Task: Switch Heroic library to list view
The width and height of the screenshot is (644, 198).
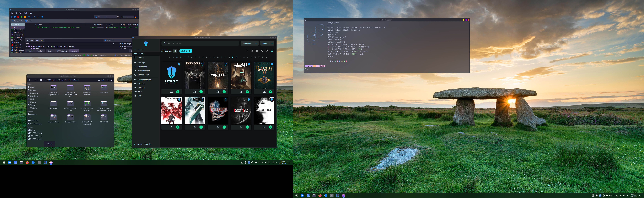Action: [x=247, y=51]
